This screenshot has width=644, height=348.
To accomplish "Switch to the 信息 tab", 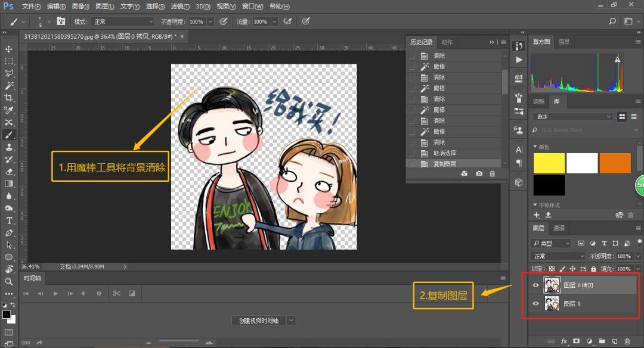I will (564, 42).
